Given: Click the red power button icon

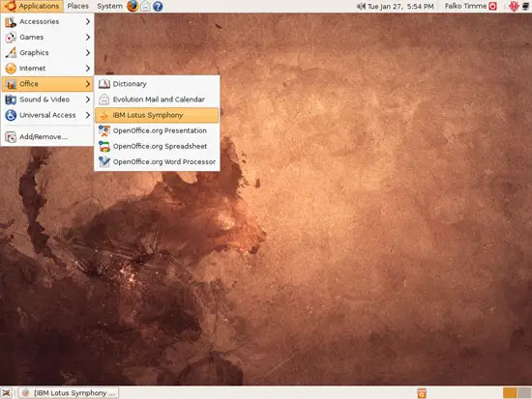Looking at the screenshot, I should point(492,6).
